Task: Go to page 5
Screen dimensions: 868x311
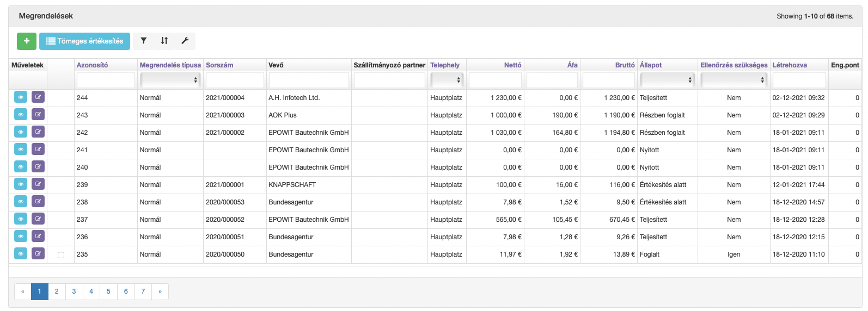Action: click(x=108, y=291)
